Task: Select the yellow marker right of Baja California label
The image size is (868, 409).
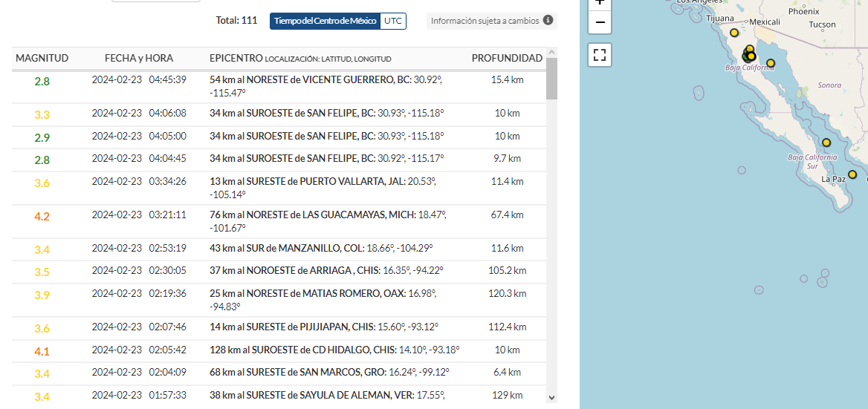Action: pyautogui.click(x=771, y=62)
